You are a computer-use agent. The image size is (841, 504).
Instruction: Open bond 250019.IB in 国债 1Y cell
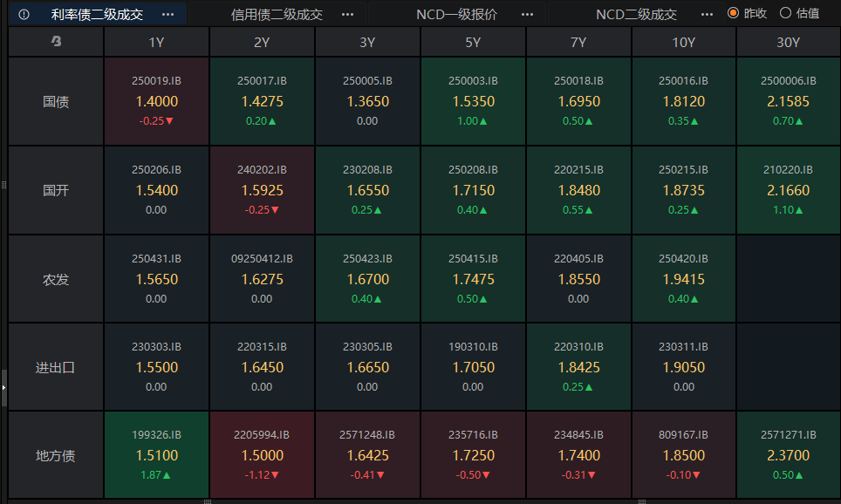156,101
